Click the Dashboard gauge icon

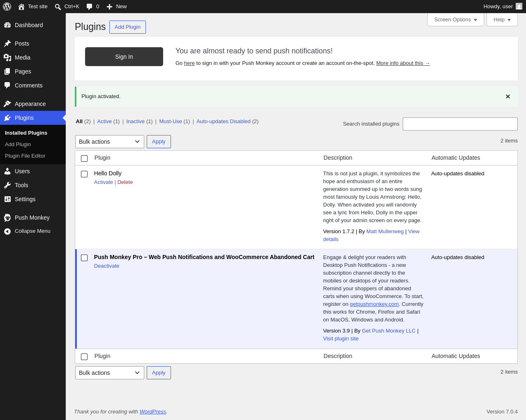point(7,25)
